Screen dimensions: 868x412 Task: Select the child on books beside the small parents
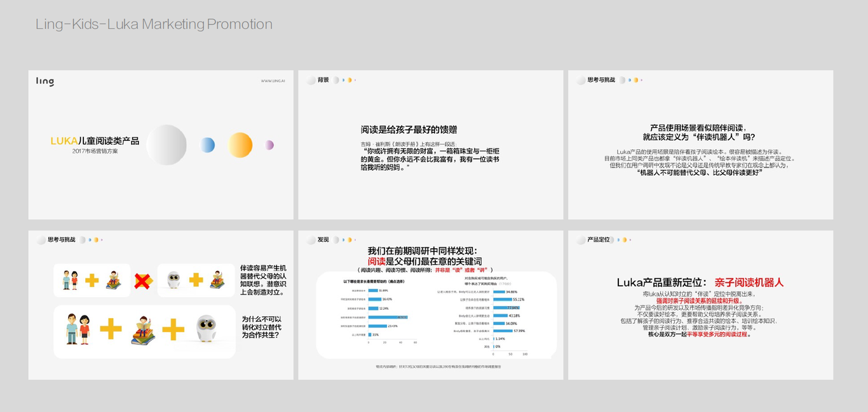pos(114,280)
